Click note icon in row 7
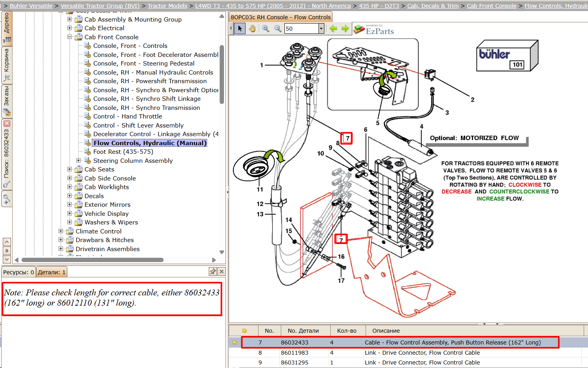The height and width of the screenshot is (368, 588). click(235, 342)
